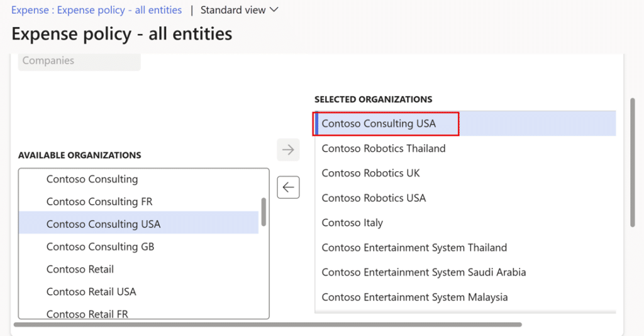The image size is (644, 336).
Task: Select Contoso Robotics UK in selected list
Action: coord(370,173)
